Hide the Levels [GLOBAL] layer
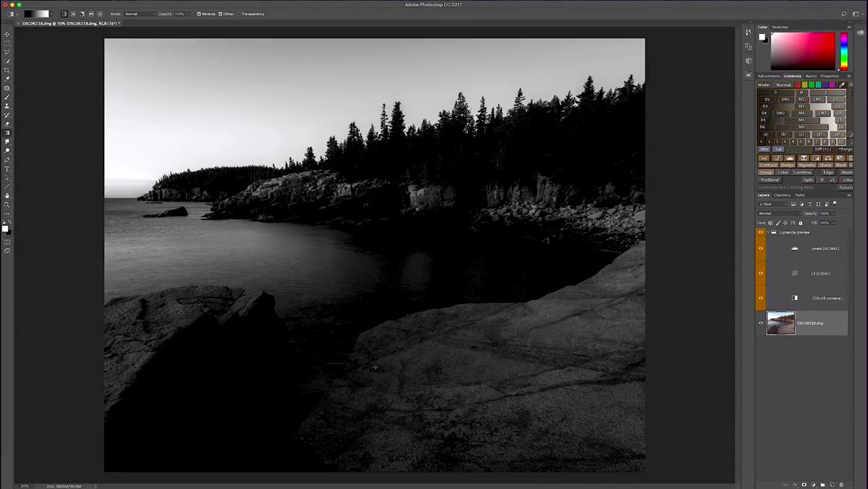This screenshot has width=868, height=489. [x=760, y=248]
